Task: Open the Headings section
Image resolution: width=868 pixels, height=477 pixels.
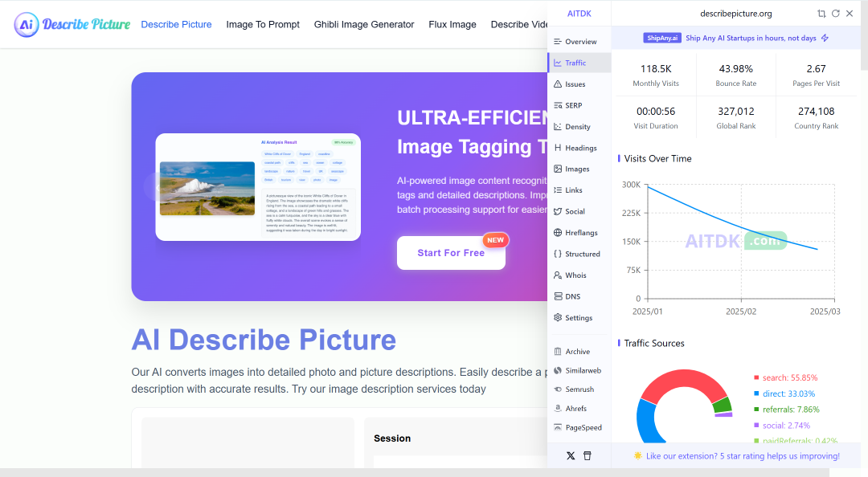Action: click(579, 148)
